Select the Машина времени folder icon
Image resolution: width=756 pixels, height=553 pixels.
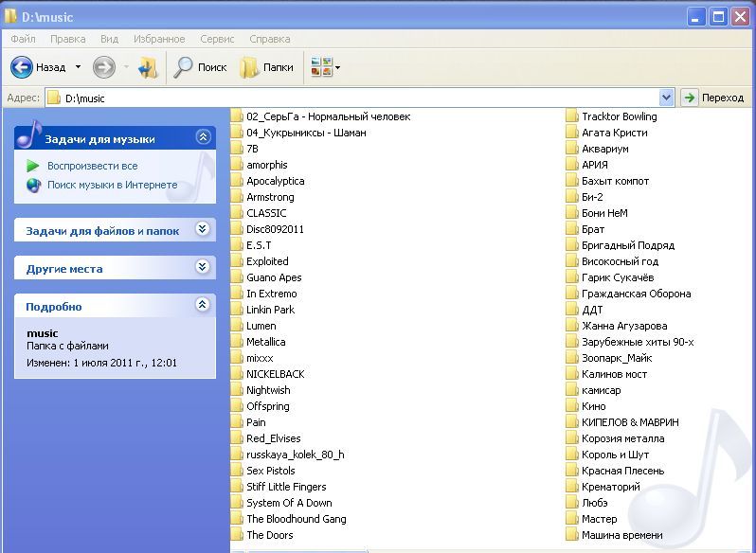[x=572, y=535]
